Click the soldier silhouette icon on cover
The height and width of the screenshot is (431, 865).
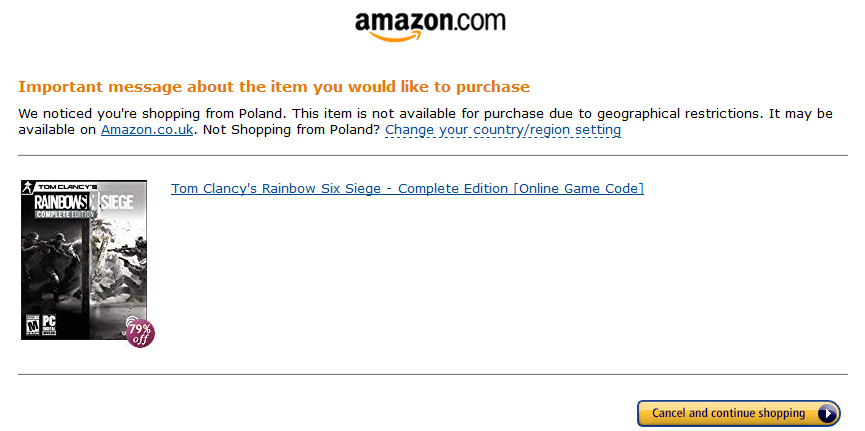27,187
